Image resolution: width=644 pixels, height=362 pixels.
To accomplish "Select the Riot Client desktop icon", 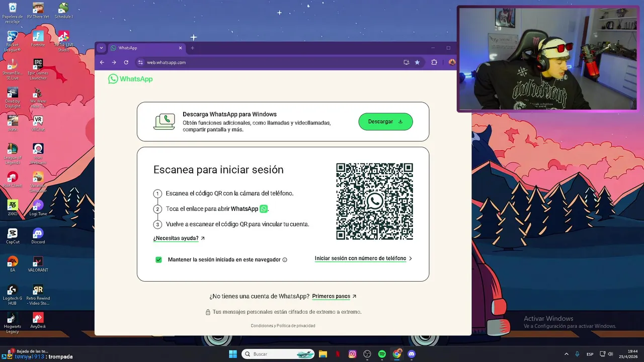I will pyautogui.click(x=13, y=180).
